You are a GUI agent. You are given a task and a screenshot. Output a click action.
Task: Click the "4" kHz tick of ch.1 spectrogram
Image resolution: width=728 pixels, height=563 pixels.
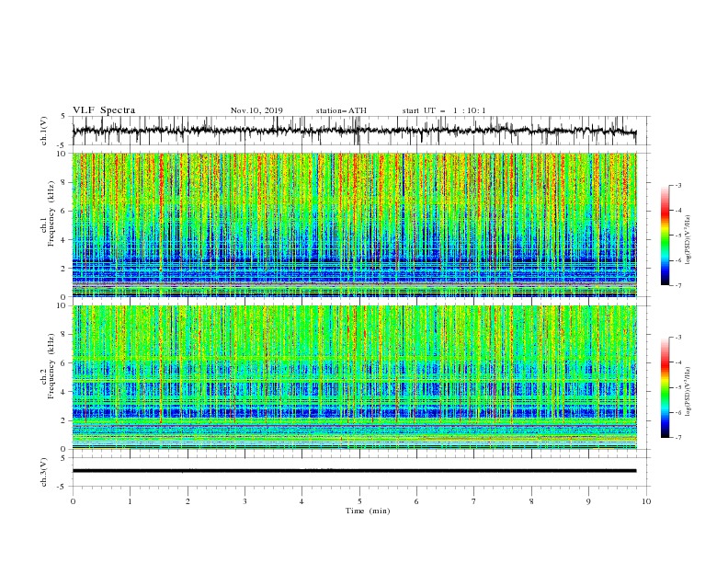pos(63,240)
